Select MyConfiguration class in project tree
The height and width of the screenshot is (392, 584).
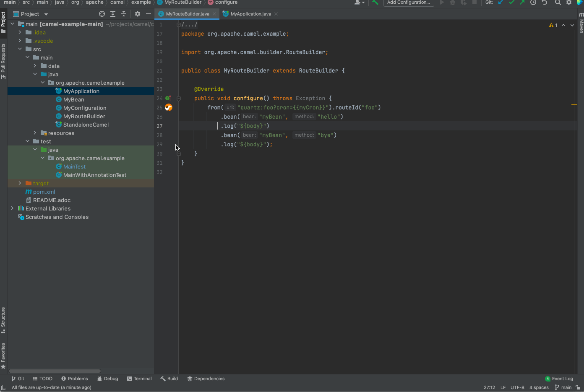click(85, 108)
